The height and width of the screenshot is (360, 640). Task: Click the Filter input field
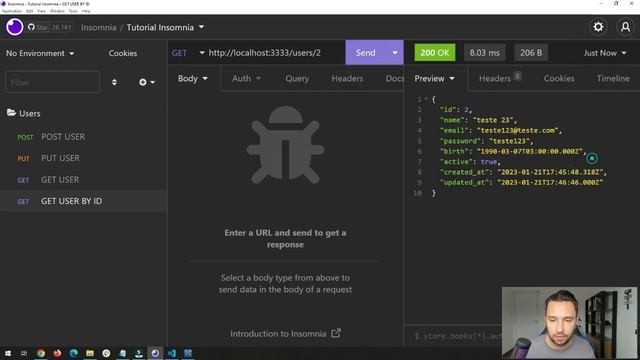pyautogui.click(x=52, y=82)
